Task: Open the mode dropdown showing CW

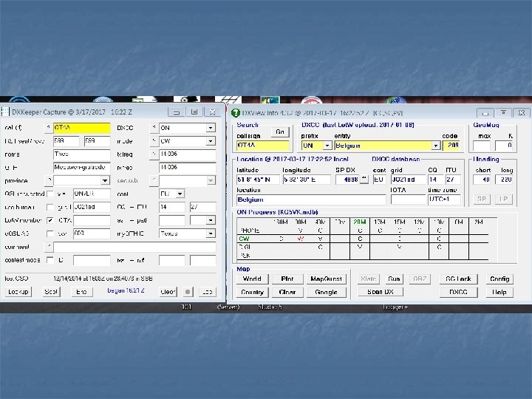Action: [x=211, y=140]
